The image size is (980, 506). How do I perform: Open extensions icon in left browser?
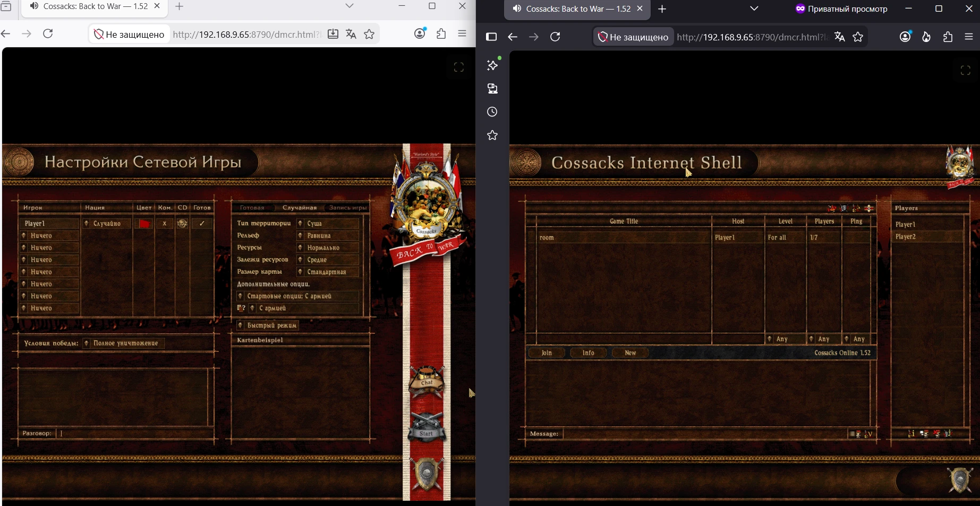pos(441,34)
